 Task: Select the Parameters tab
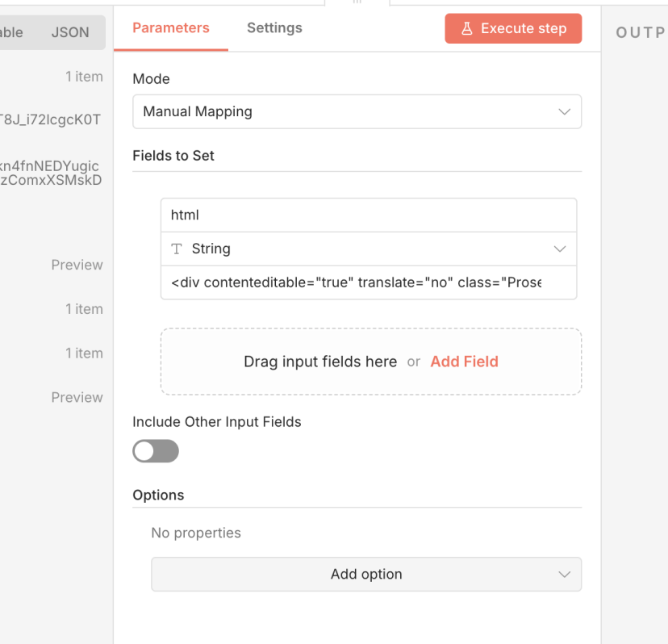coord(171,28)
